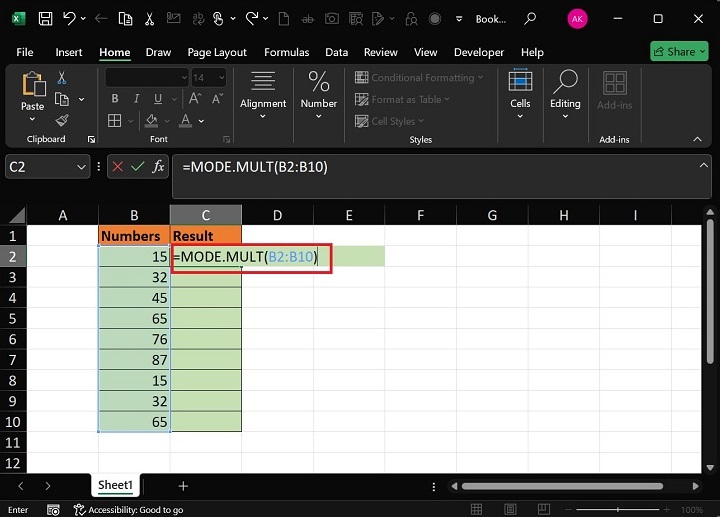Toggle Underline formatting
The width and height of the screenshot is (720, 517).
pyautogui.click(x=158, y=99)
